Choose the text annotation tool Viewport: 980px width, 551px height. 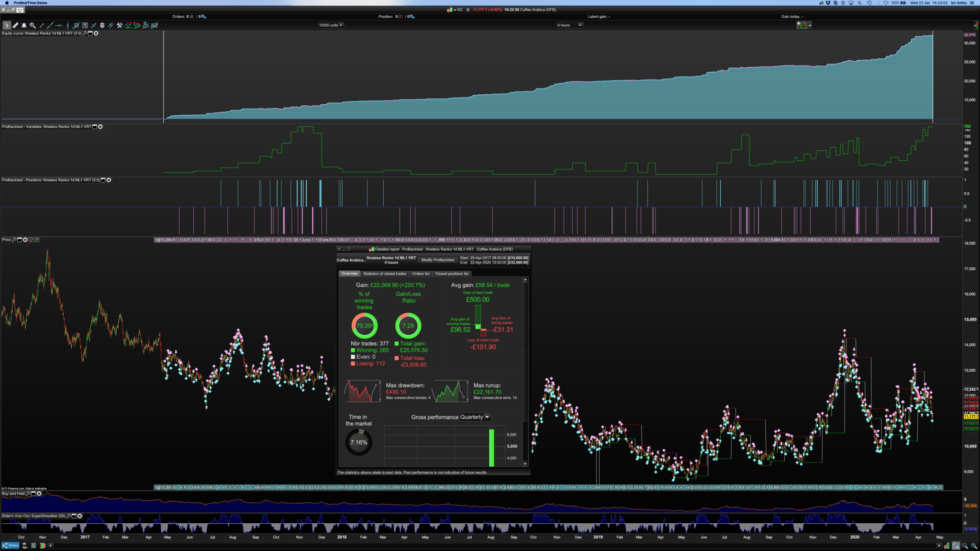[85, 25]
